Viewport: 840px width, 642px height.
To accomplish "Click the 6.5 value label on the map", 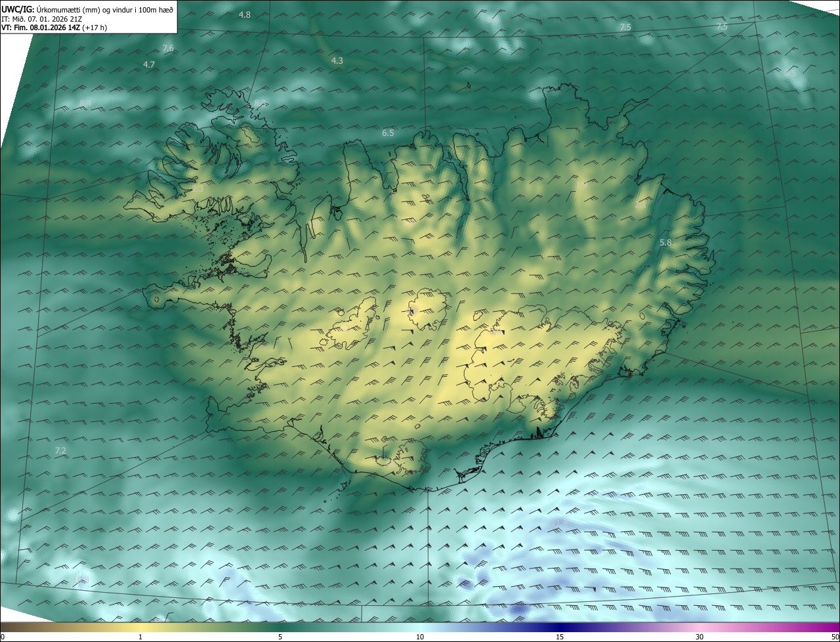I will point(388,133).
